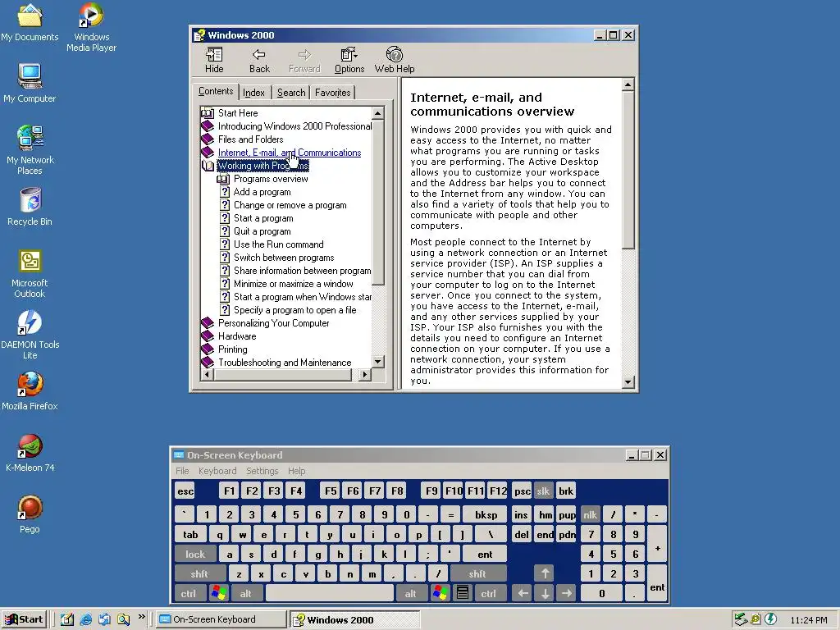Expand quick launch overflow chevron

click(141, 617)
